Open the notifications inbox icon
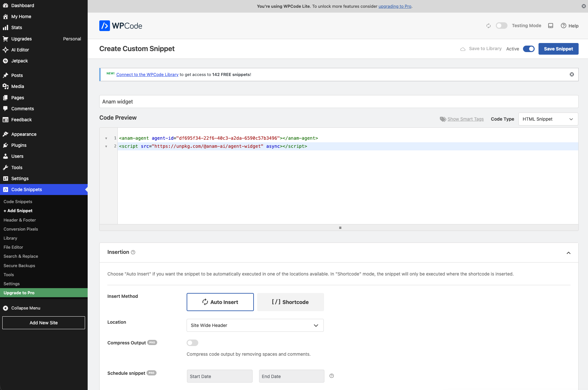Image resolution: width=588 pixels, height=390 pixels. tap(550, 26)
